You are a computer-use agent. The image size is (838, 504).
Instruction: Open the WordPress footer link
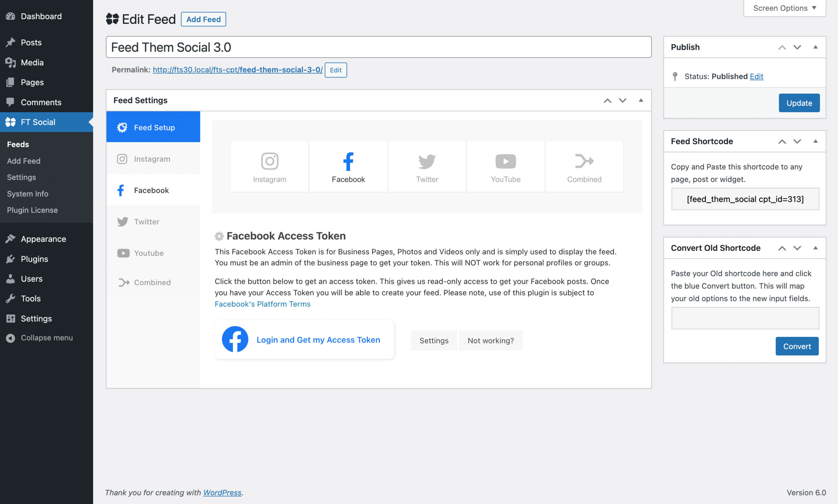coord(222,493)
